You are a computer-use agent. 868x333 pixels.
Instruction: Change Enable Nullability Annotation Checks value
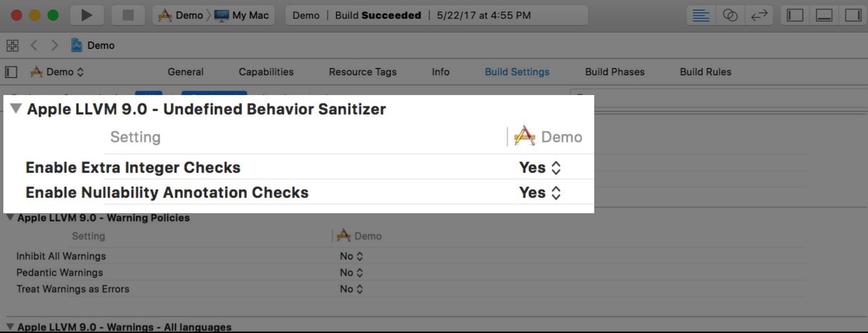(540, 192)
